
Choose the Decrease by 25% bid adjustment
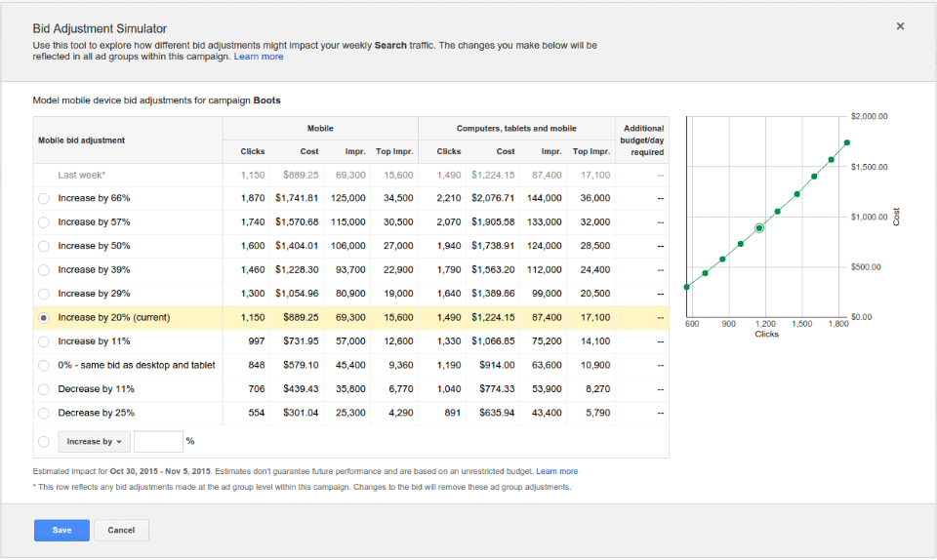44,414
